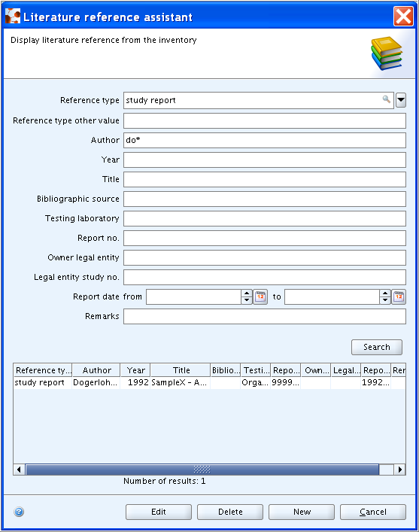The image size is (419, 532).
Task: Open the Report date to calendar picker
Action: coord(399,297)
